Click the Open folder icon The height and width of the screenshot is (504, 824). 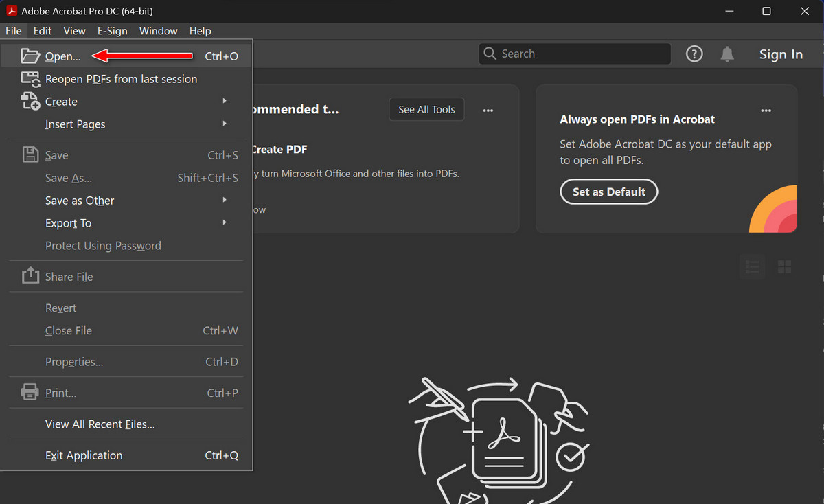pyautogui.click(x=30, y=56)
